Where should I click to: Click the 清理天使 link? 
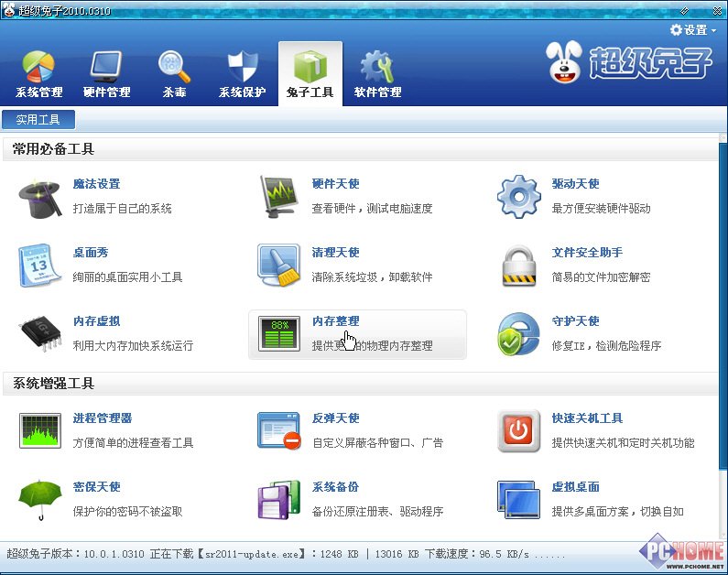tap(336, 253)
